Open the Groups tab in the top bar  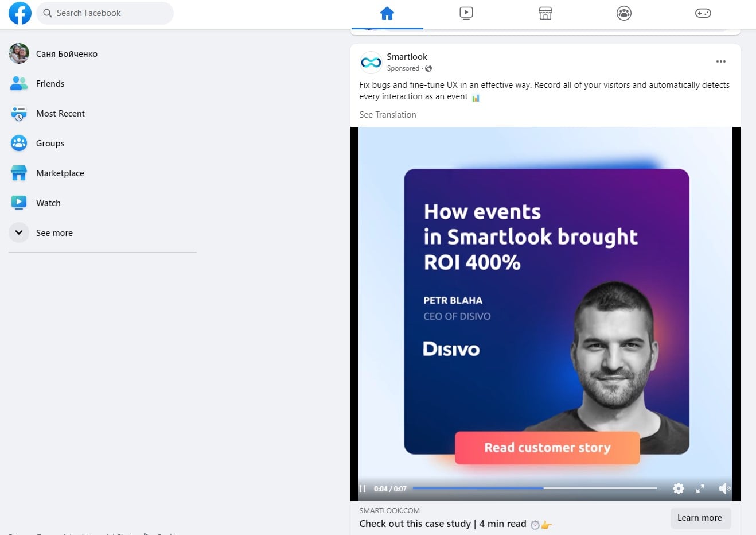tap(624, 13)
